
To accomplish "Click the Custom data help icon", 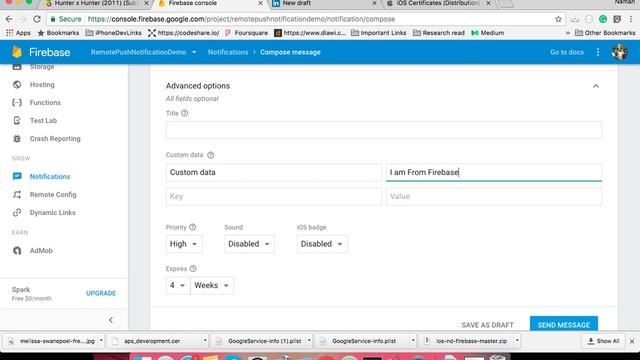I will [x=211, y=155].
